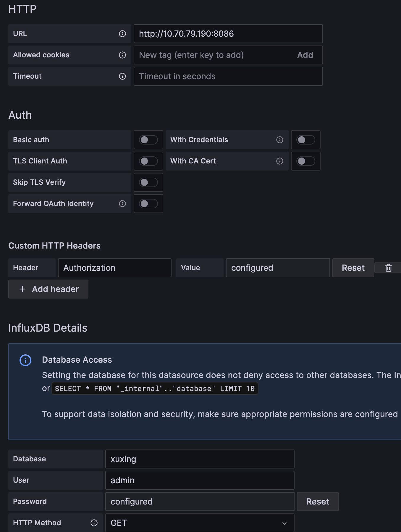Screen dimensions: 401x532
Task: Click the Database name input field
Action: coord(200,459)
